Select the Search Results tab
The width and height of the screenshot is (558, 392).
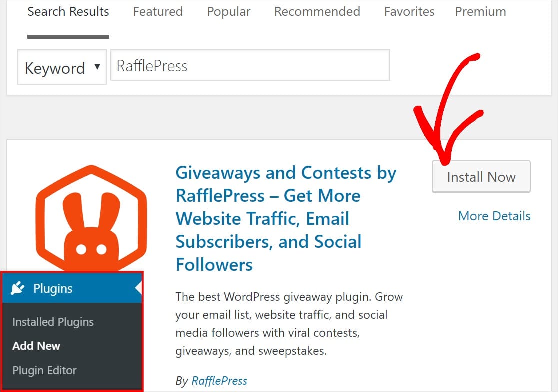click(x=68, y=12)
